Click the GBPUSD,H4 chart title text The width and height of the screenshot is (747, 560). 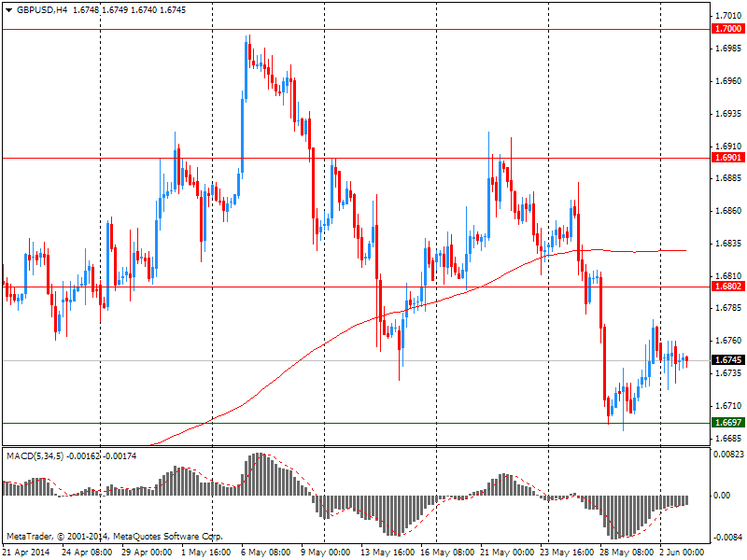[x=42, y=10]
